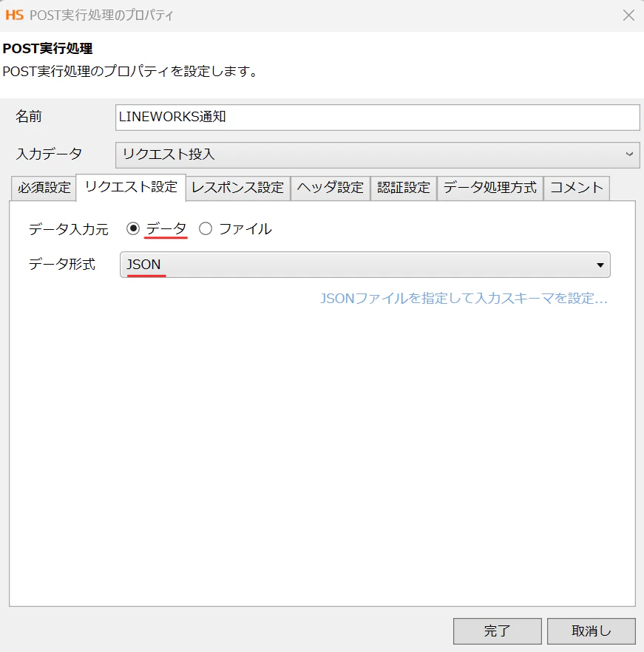The width and height of the screenshot is (644, 652).
Task: Open the コメント tab
Action: coord(577,188)
